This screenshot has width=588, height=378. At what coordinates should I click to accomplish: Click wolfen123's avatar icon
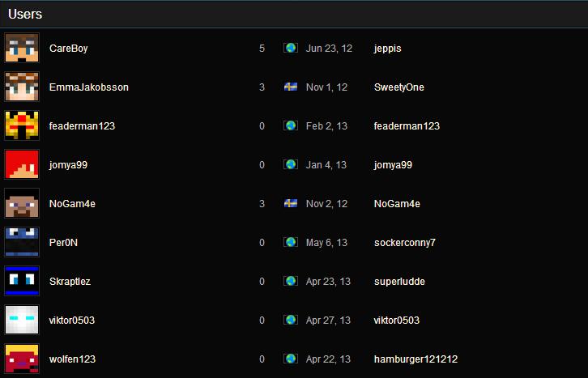(x=22, y=359)
